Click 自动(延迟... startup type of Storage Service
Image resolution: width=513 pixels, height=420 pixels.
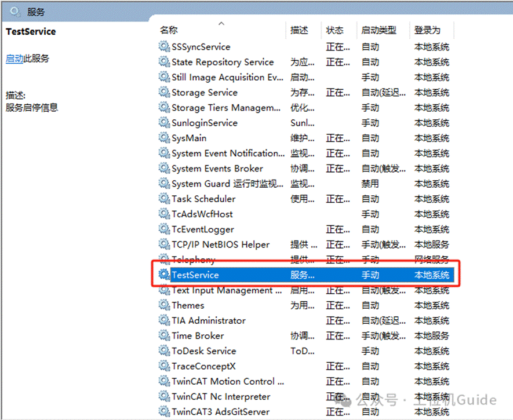[x=383, y=93]
